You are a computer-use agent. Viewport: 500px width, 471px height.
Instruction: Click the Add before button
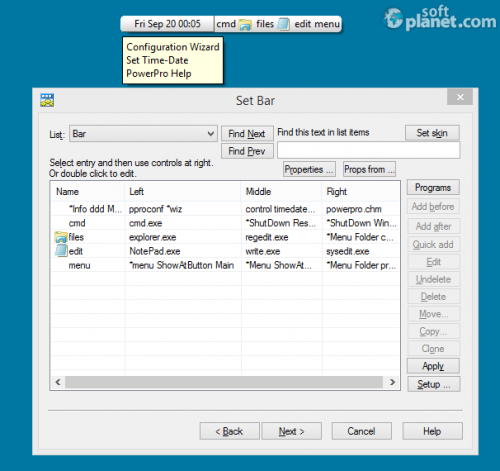pos(433,207)
